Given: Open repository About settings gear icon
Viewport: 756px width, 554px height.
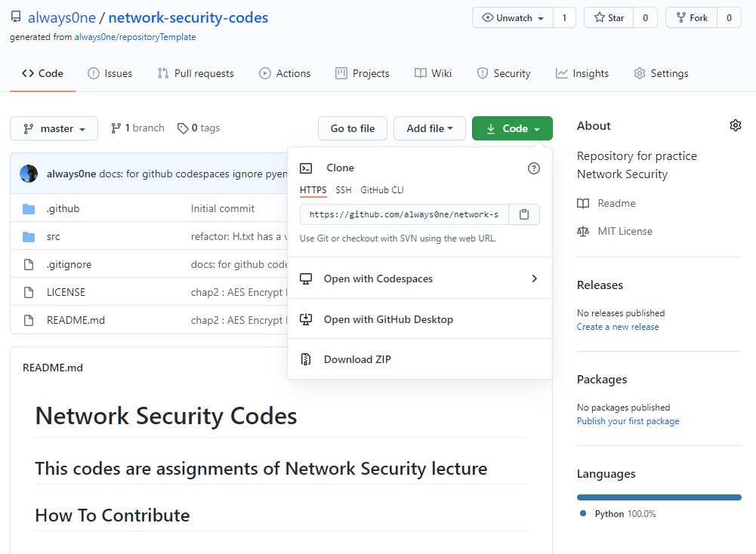Looking at the screenshot, I should 736,125.
